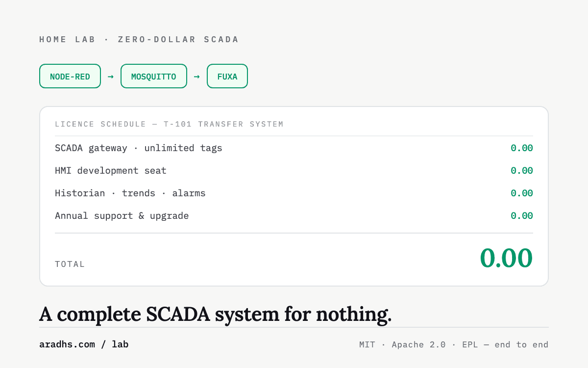Click the 0.00 price for Historian

click(522, 193)
